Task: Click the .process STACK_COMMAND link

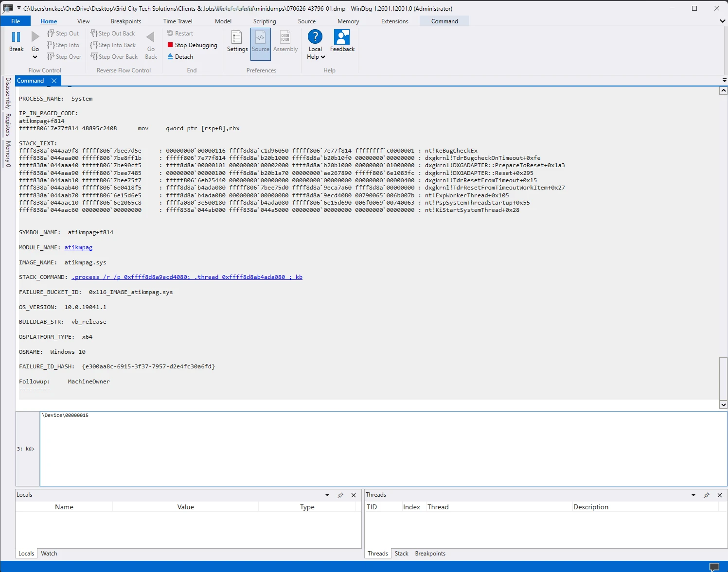Action: [x=187, y=277]
